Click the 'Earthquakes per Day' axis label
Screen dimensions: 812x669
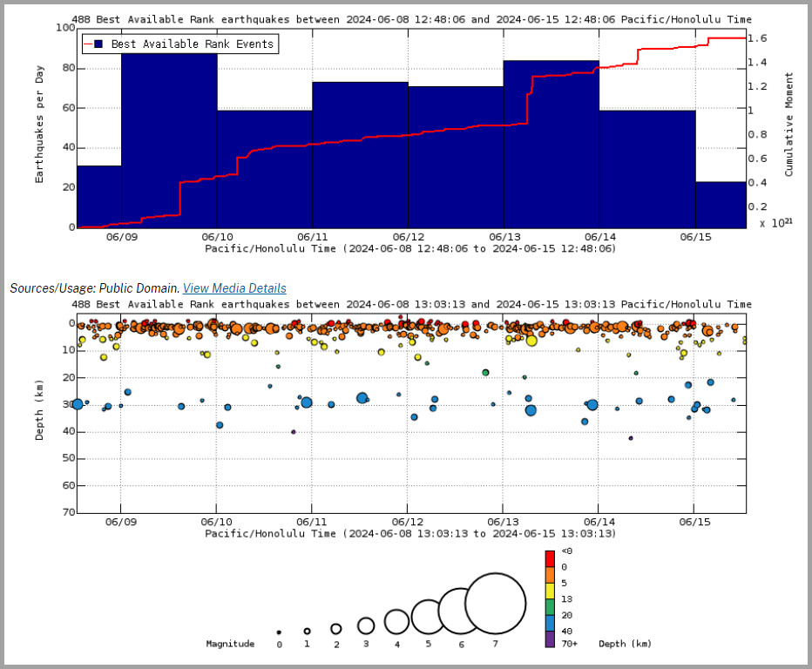pyautogui.click(x=40, y=125)
